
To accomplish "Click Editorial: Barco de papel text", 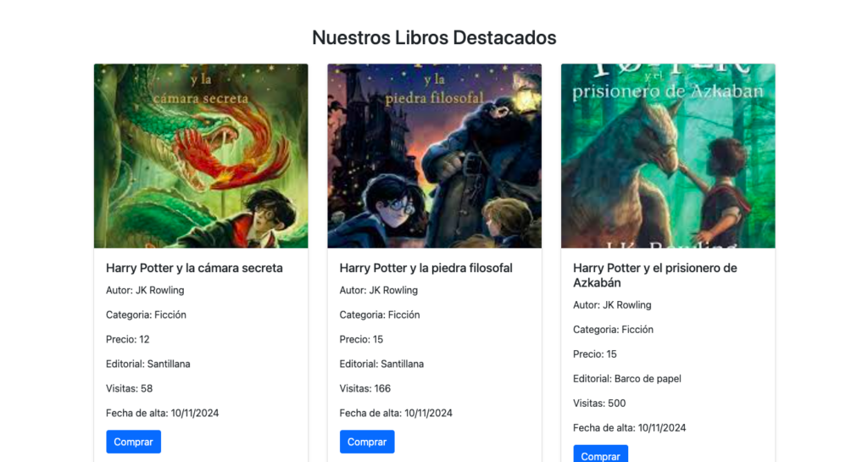I will coord(627,378).
